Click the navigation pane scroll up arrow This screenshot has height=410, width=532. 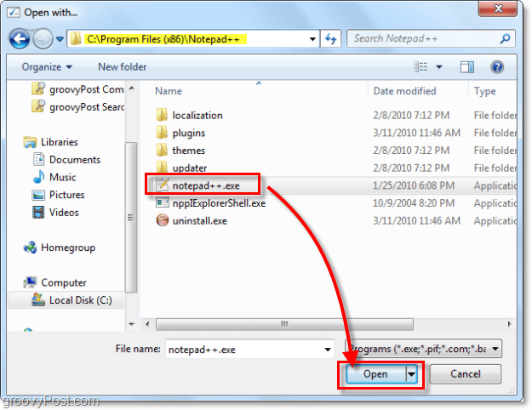click(132, 88)
